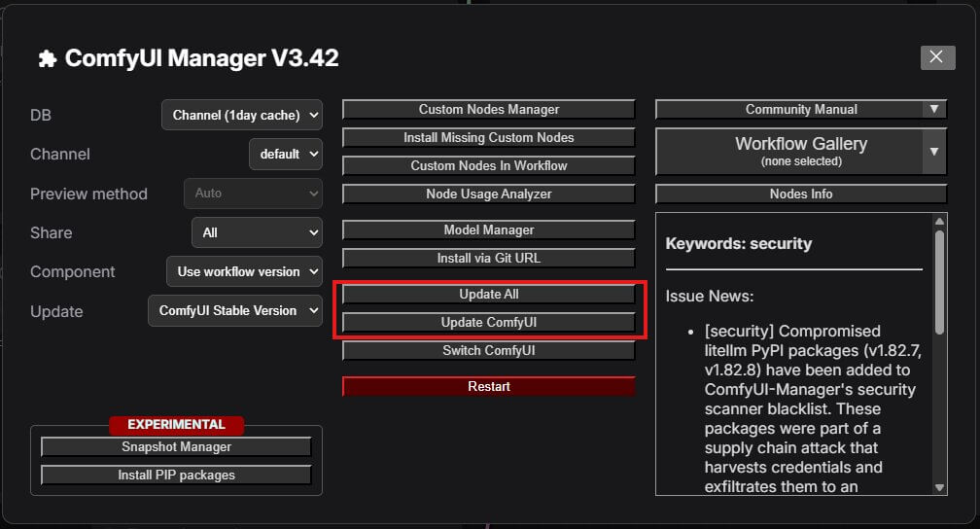The image size is (980, 529).
Task: Click the EXPERIMENTAL badge
Action: [x=176, y=425]
